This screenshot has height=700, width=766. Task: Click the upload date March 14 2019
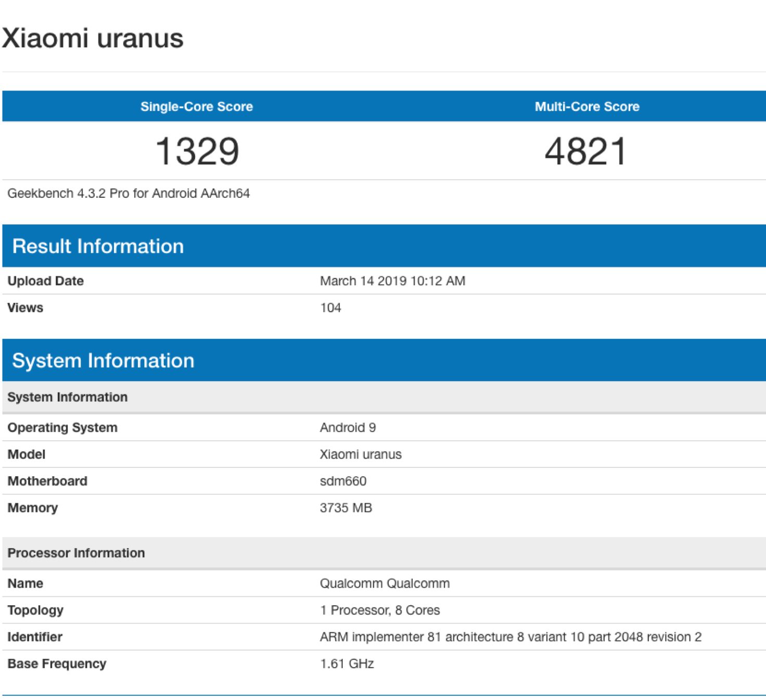(392, 281)
